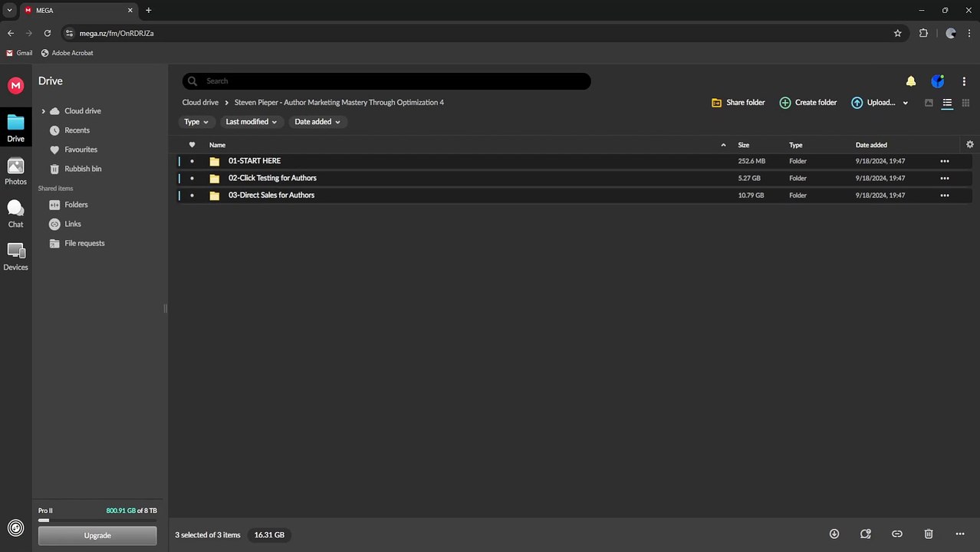Open options for 02-Click Testing for Authors

(x=945, y=178)
